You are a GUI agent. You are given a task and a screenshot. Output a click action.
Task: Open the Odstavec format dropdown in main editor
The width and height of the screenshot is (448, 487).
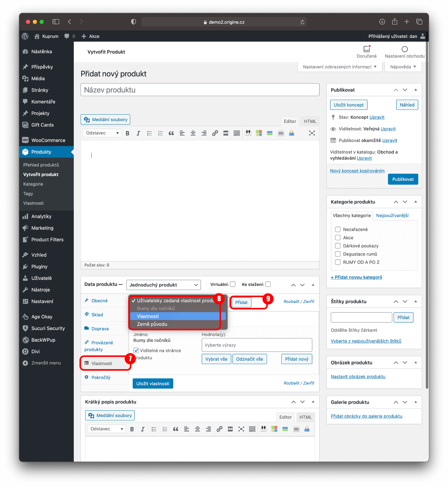(x=102, y=133)
